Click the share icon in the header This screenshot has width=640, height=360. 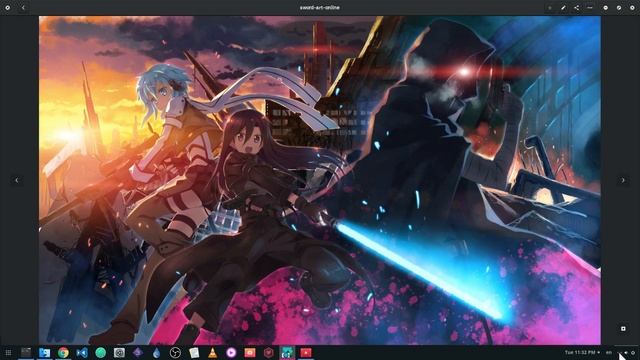[x=576, y=8]
